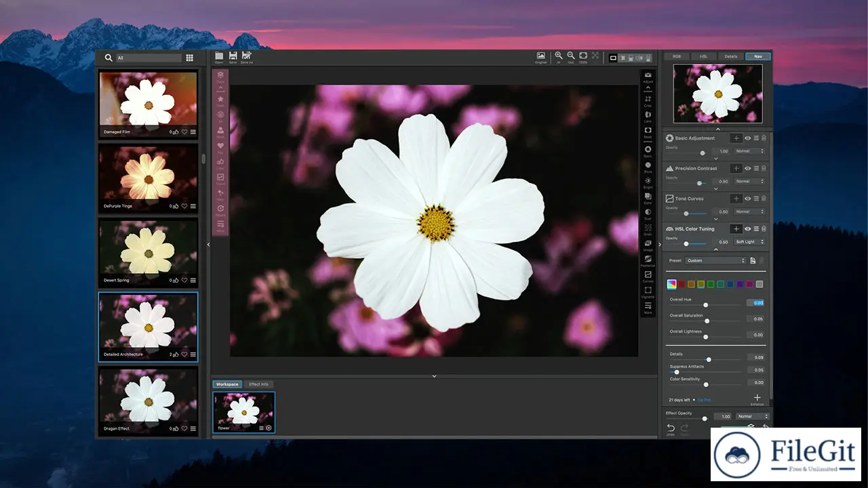
Task: Click the Open folder icon
Action: (x=219, y=56)
